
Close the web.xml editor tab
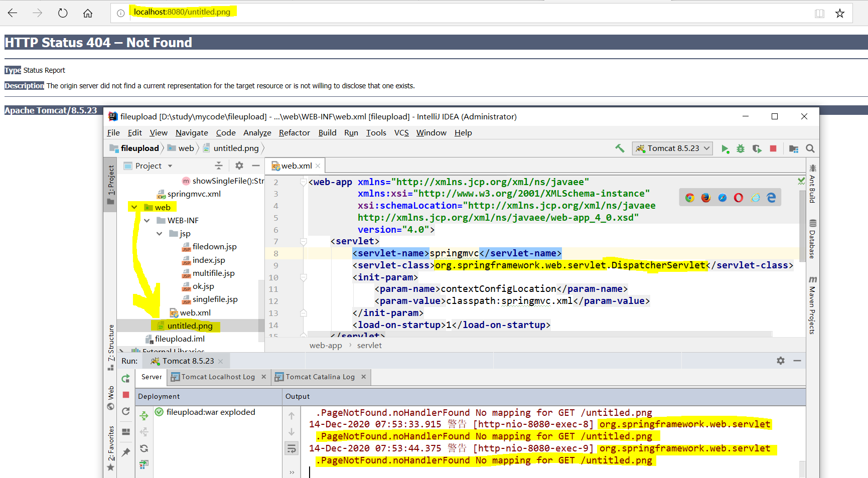tap(318, 166)
